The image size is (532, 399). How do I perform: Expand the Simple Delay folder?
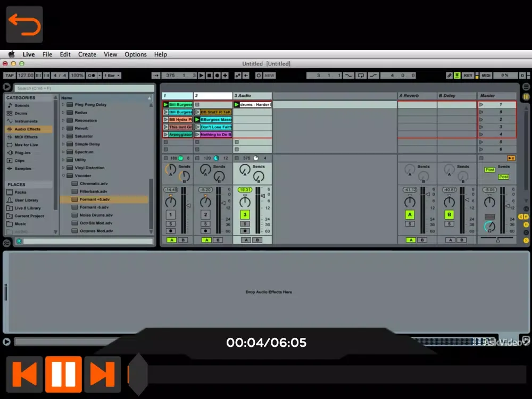tap(63, 144)
